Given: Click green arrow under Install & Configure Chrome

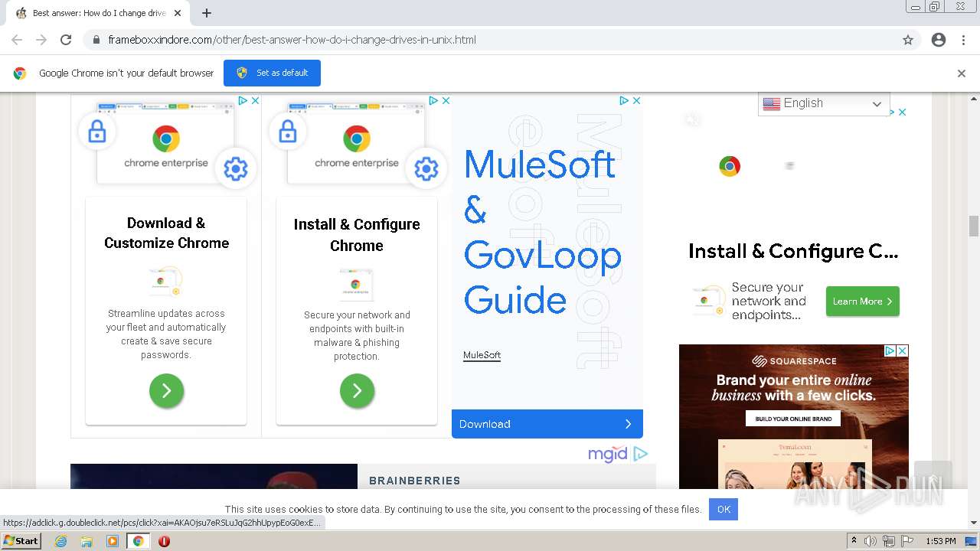Looking at the screenshot, I should click(357, 391).
